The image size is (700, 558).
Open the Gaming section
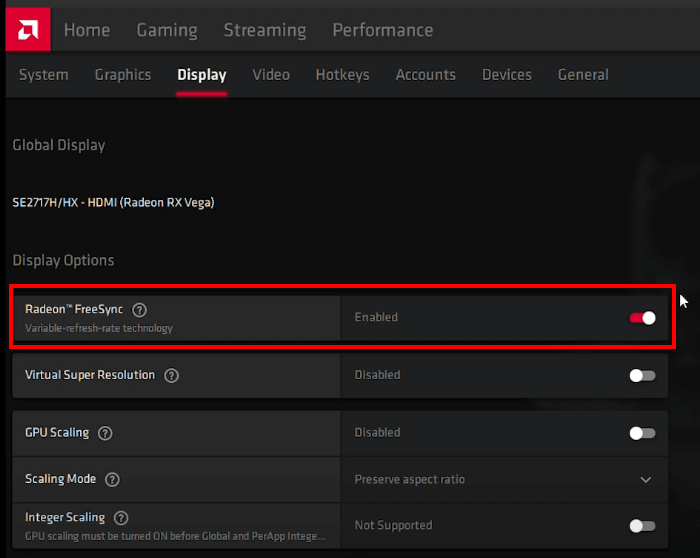click(x=167, y=30)
